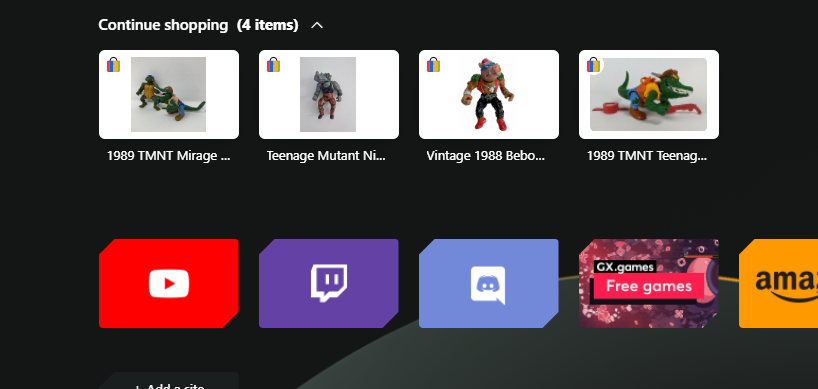Open the Amazon speed dial tile
This screenshot has height=389, width=818.
click(x=778, y=283)
